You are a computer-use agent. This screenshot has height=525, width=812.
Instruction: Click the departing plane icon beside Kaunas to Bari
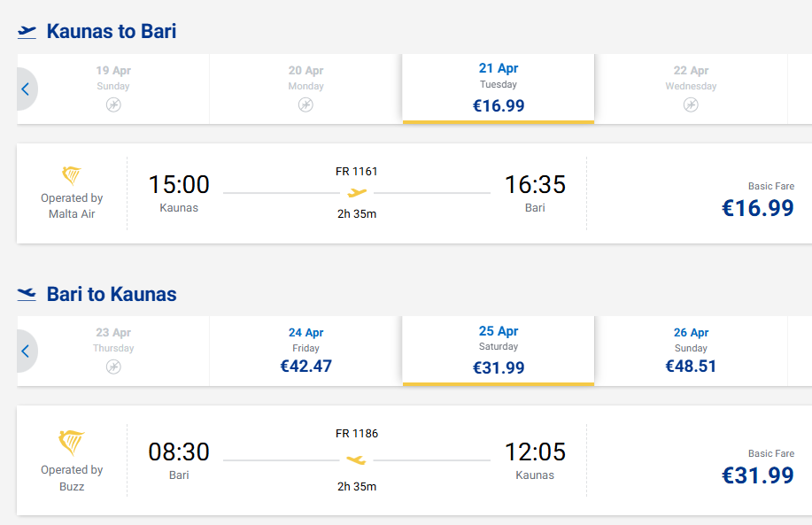tap(27, 32)
